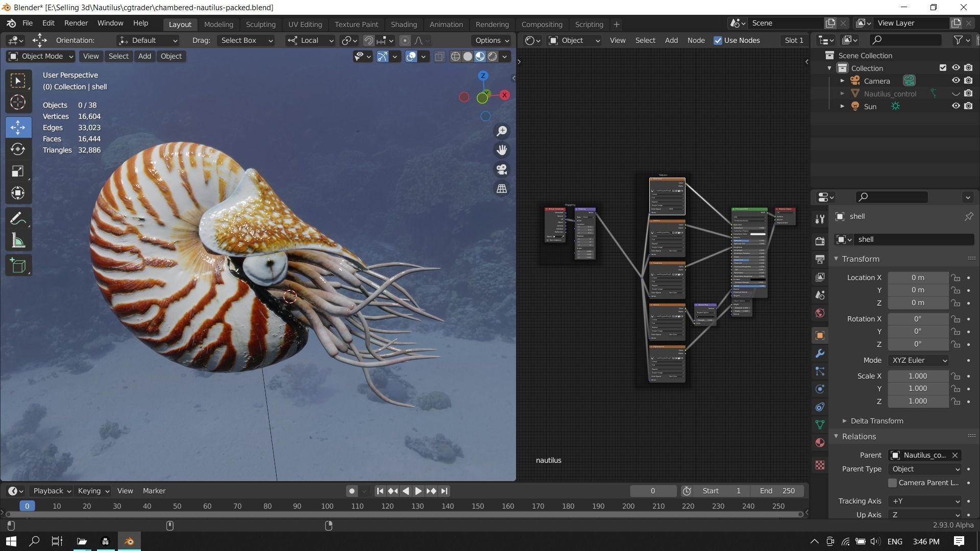Switch orthographic/perspective grid icon

click(502, 189)
